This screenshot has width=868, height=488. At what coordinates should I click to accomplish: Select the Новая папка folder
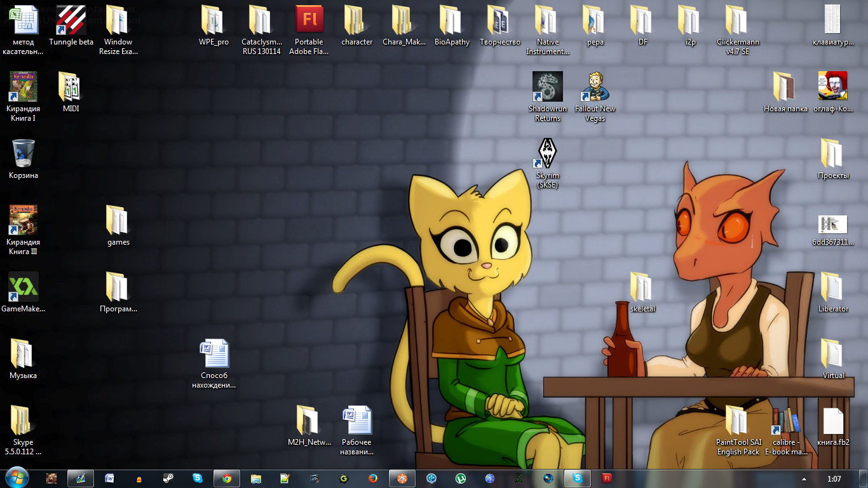coord(786,92)
